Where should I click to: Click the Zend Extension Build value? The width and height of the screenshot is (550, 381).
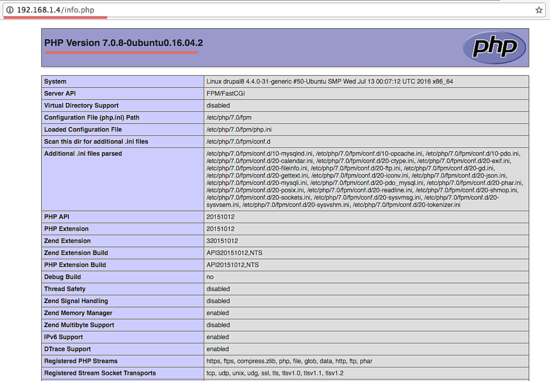pyautogui.click(x=234, y=253)
